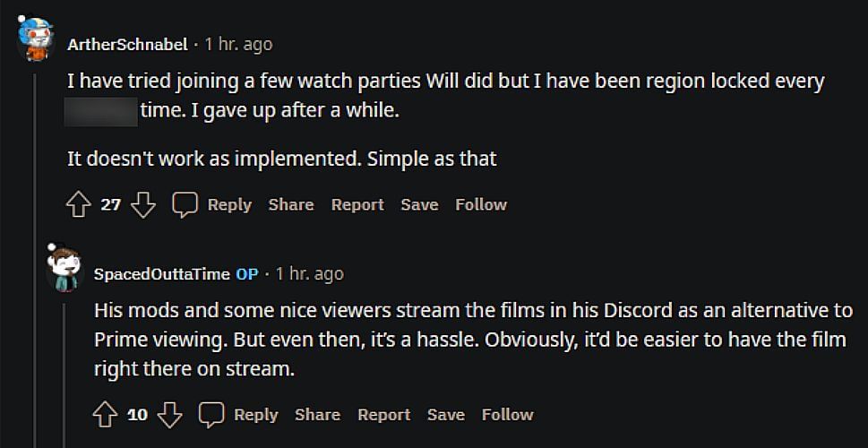
Task: Report SpacedOuttaTime's reply
Action: pyautogui.click(x=383, y=415)
